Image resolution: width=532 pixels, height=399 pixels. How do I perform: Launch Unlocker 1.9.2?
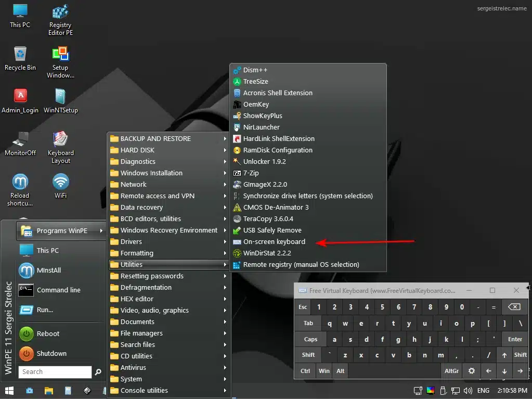308,161
